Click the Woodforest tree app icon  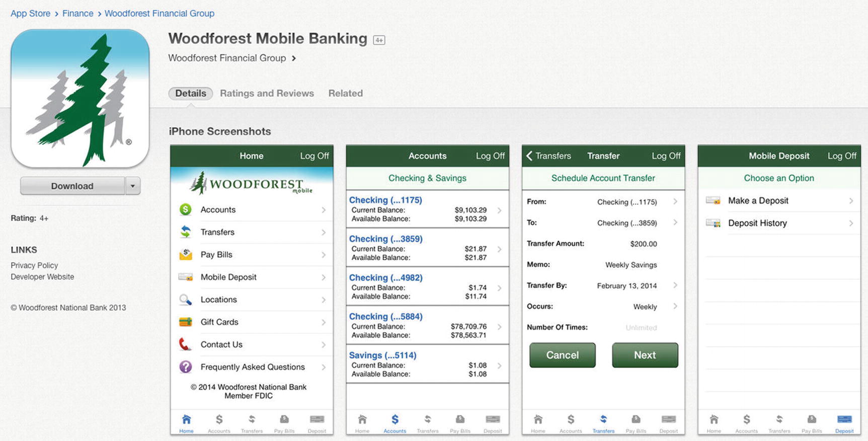click(x=80, y=99)
